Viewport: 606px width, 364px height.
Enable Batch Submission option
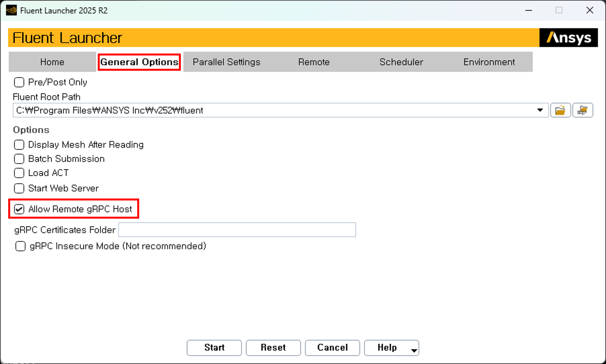click(x=19, y=159)
